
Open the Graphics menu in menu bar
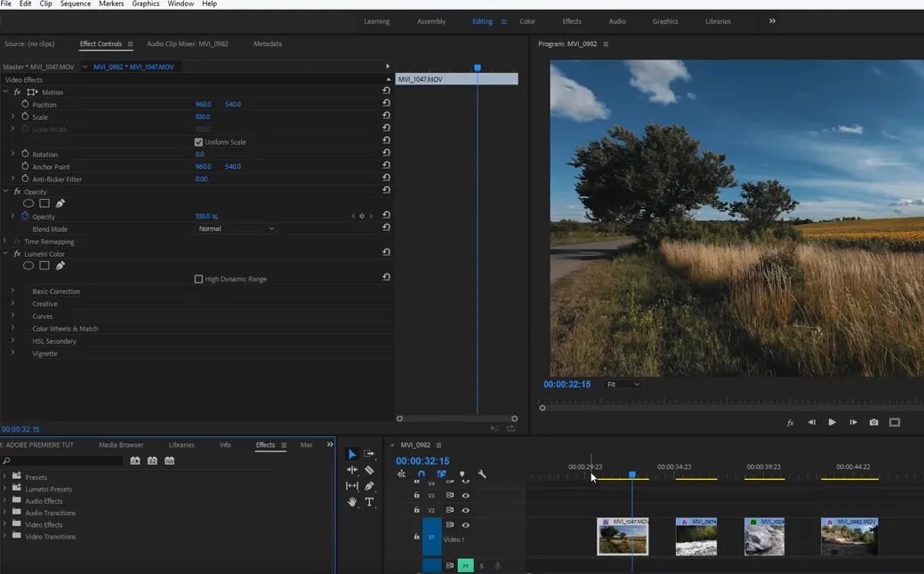(x=146, y=4)
